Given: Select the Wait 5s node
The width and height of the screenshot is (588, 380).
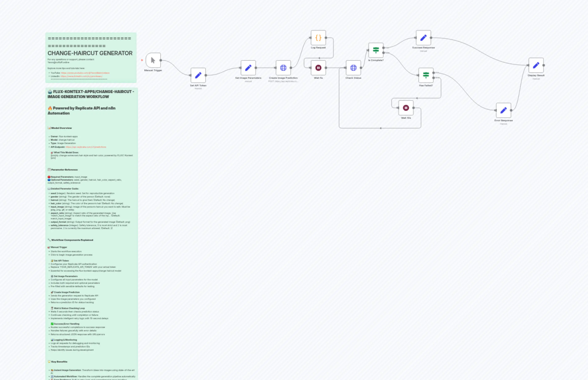Looking at the screenshot, I should click(x=318, y=68).
